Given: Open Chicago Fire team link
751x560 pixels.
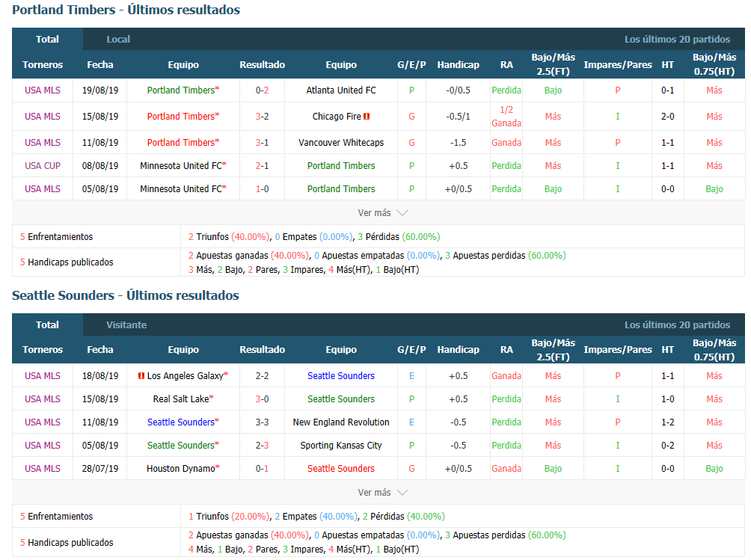Looking at the screenshot, I should coord(337,117).
